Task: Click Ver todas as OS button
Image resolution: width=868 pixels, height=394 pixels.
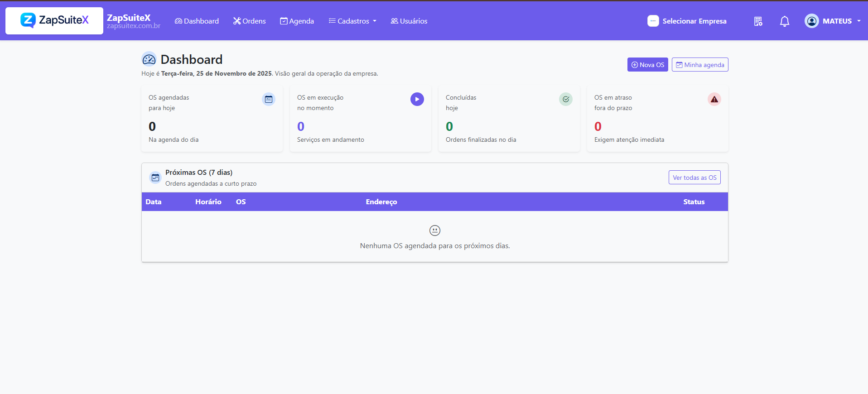Action: [694, 178]
